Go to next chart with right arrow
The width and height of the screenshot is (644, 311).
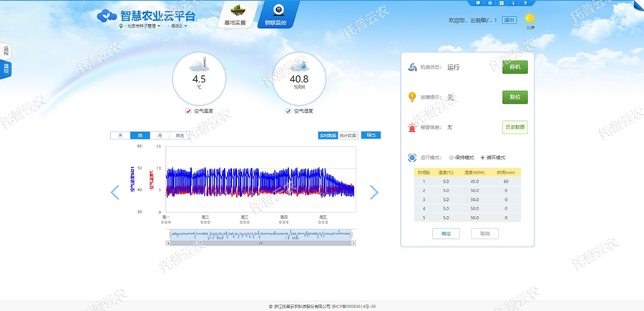(374, 192)
